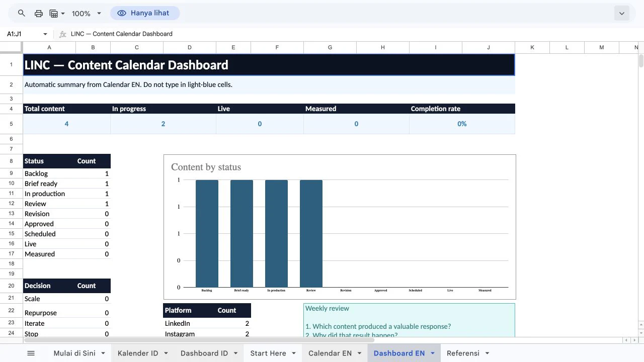
Task: Open the all sheets hamburger menu
Action: click(31, 353)
